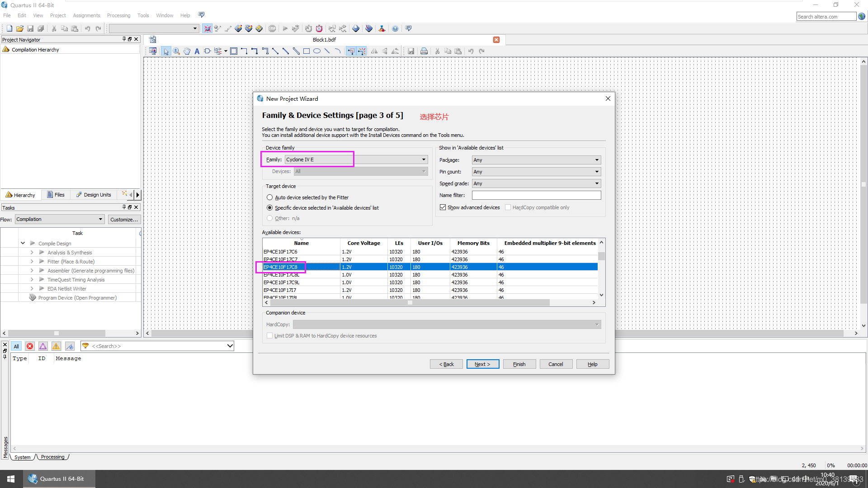Select the Zoom tool in block editor
Viewport: 868px width, 488px height.
176,51
